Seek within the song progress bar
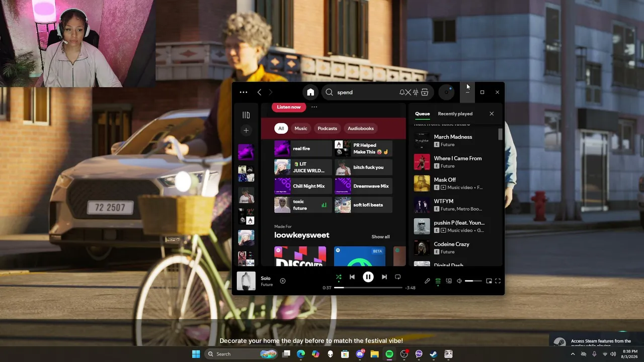 368,288
